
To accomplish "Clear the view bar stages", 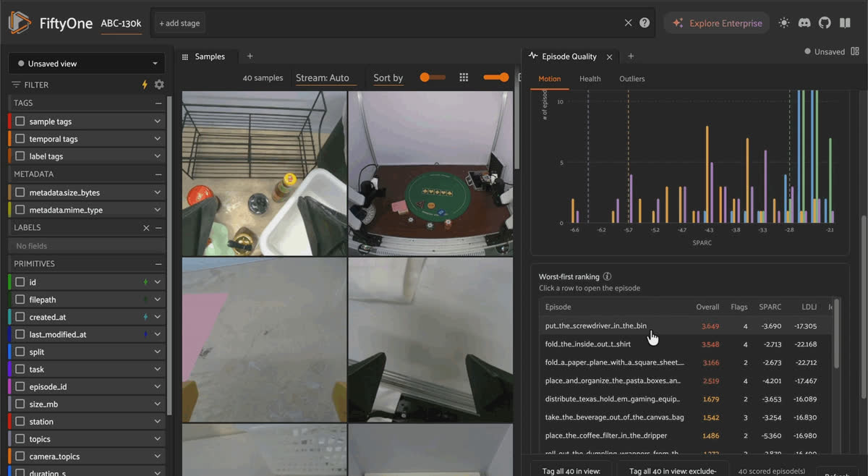I will [x=628, y=23].
